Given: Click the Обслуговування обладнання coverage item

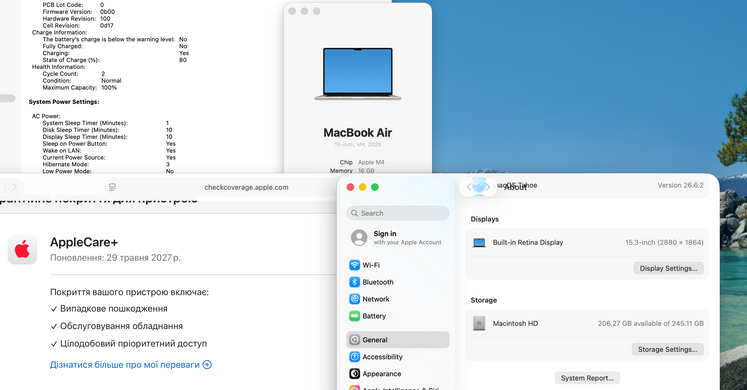Looking at the screenshot, I should tap(116, 326).
